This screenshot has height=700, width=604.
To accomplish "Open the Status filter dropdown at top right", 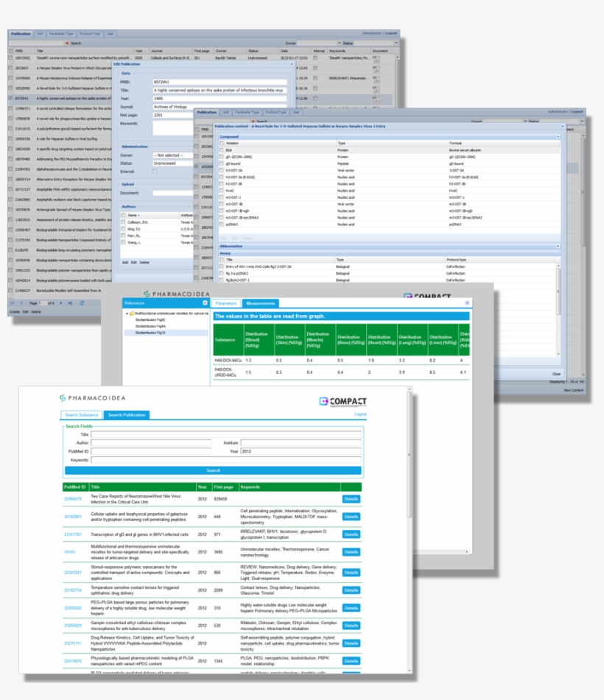I will [x=396, y=43].
